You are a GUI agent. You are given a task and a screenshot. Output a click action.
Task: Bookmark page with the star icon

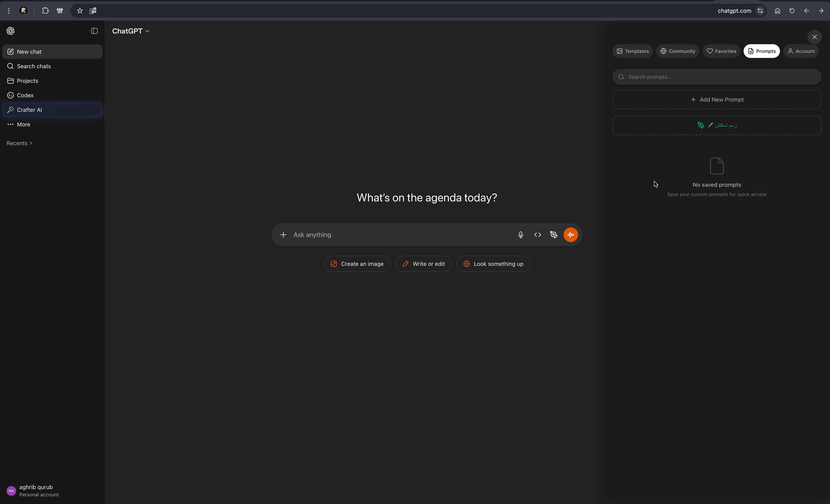[80, 11]
